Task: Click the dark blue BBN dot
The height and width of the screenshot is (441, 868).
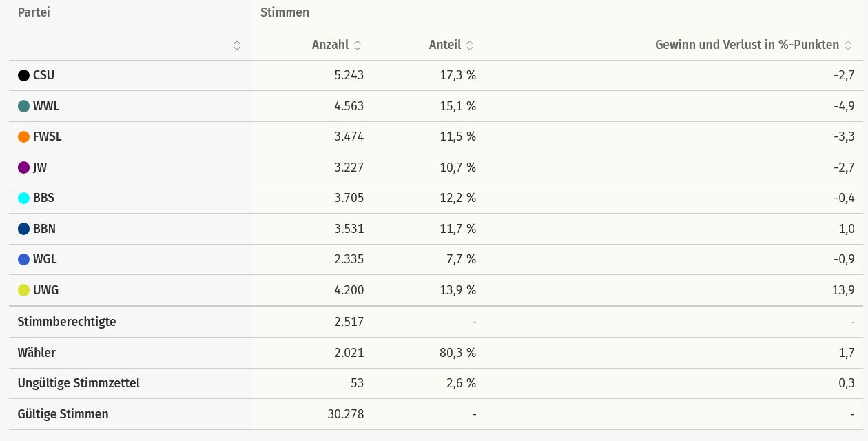Action: coord(23,229)
